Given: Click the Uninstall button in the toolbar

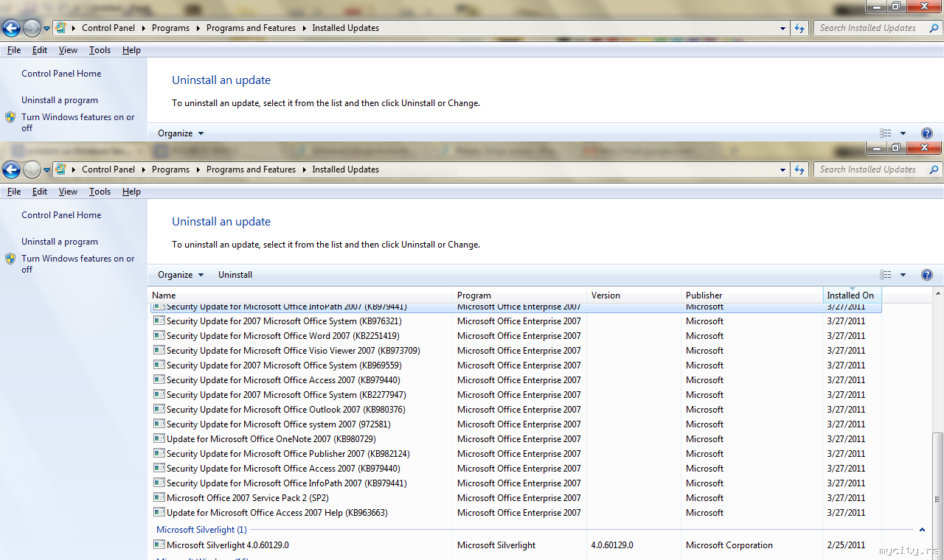Looking at the screenshot, I should (x=235, y=275).
